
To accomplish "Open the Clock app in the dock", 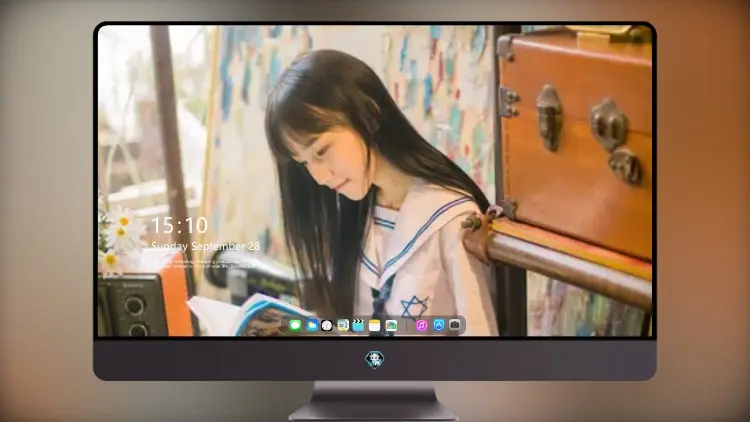I will (327, 326).
